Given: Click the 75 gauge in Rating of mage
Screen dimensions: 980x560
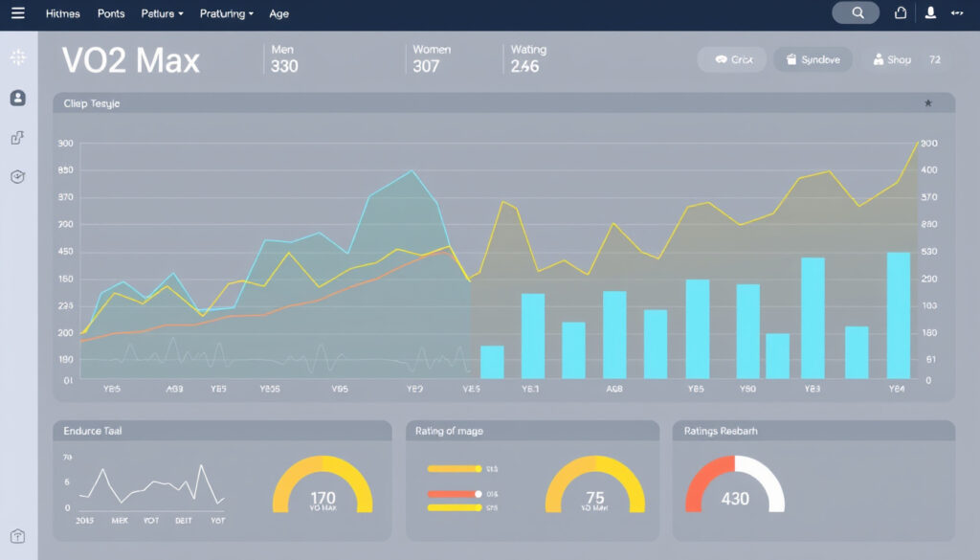Looking at the screenshot, I should point(595,485).
